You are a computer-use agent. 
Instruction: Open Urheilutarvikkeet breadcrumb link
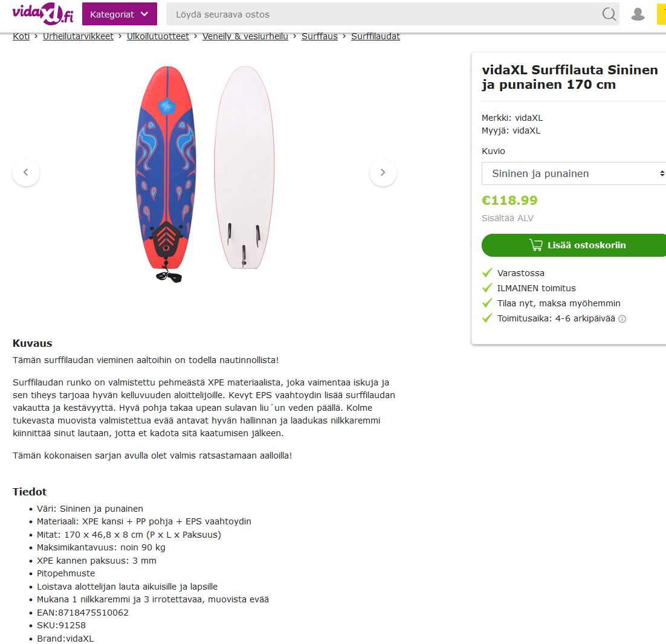[x=78, y=36]
